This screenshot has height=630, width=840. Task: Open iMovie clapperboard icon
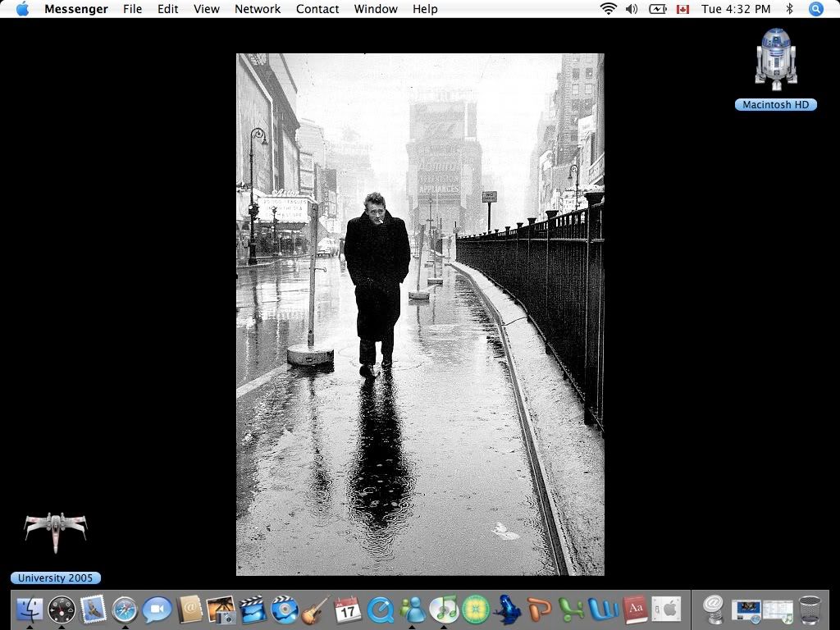click(x=253, y=609)
